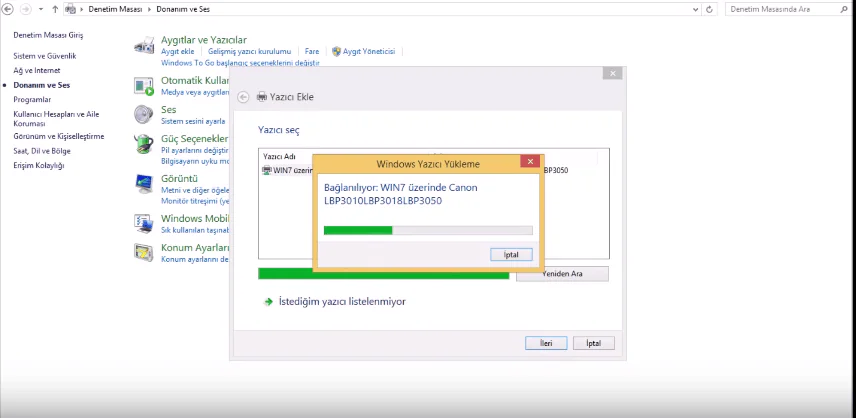856x418 pixels.
Task: Click the Otomatik Kullan icon
Action: (x=144, y=86)
